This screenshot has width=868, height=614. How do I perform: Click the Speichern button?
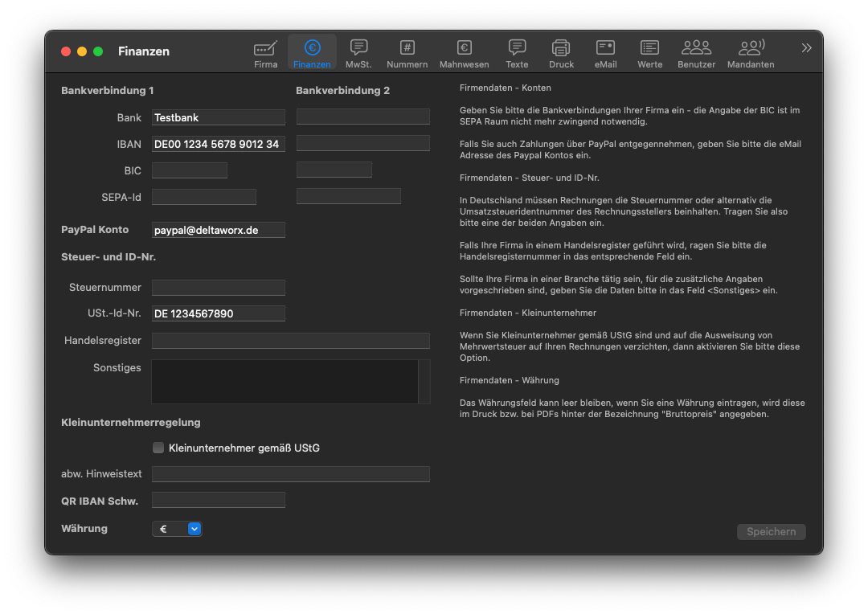(771, 532)
